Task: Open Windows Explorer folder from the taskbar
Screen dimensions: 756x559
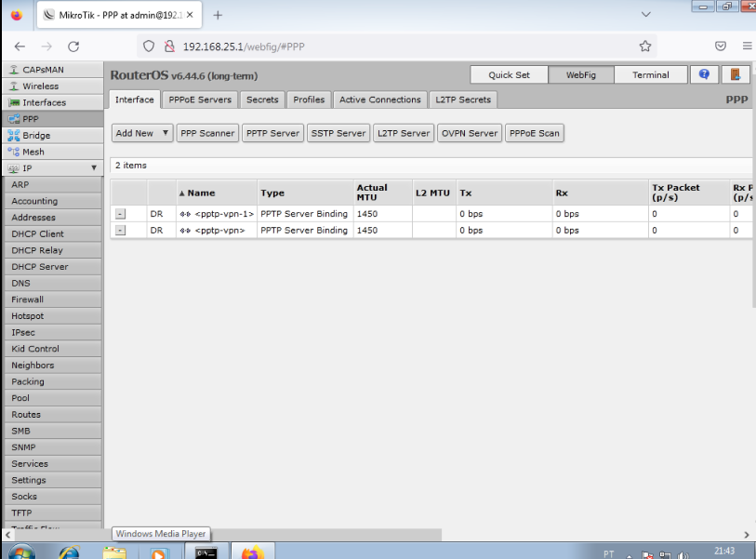Action: click(114, 552)
